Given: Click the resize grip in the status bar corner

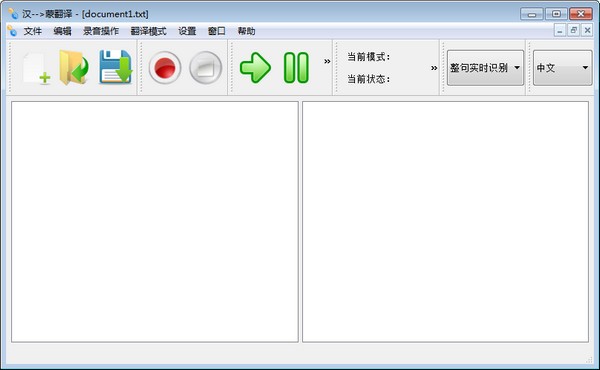Looking at the screenshot, I should coord(589,359).
